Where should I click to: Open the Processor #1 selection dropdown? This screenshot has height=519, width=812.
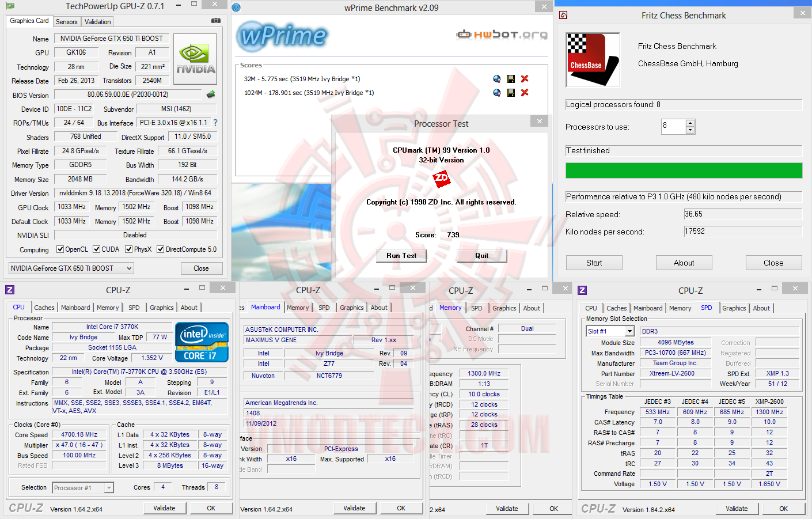83,488
